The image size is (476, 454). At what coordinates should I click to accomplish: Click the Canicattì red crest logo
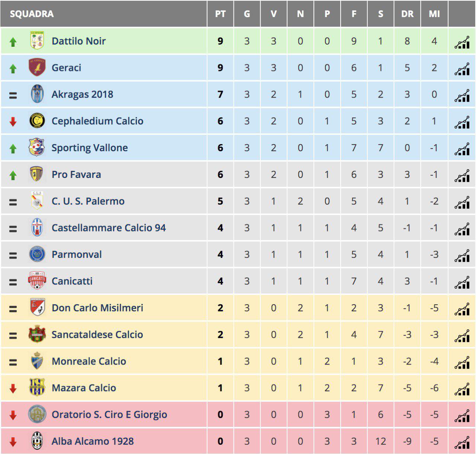click(x=37, y=281)
